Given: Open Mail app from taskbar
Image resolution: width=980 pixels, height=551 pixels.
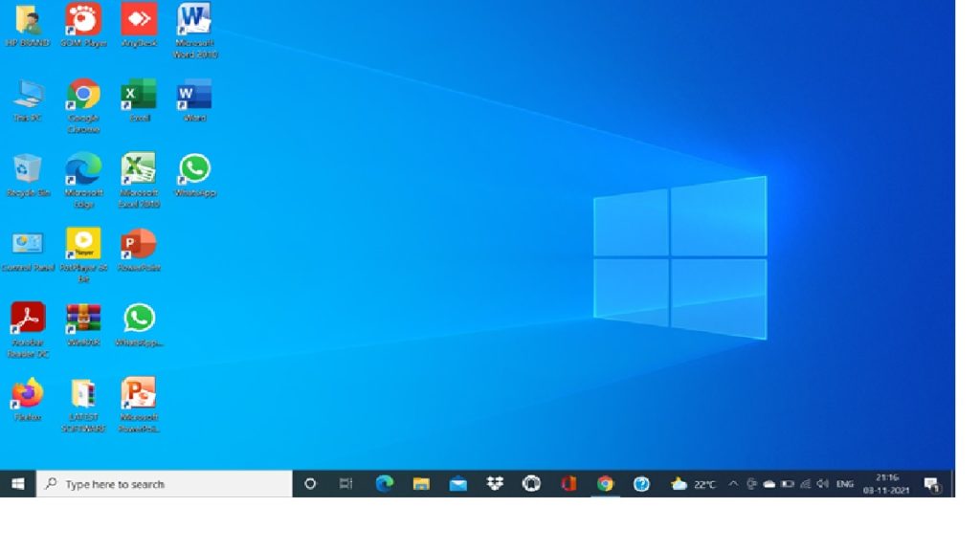Looking at the screenshot, I should pos(457,484).
